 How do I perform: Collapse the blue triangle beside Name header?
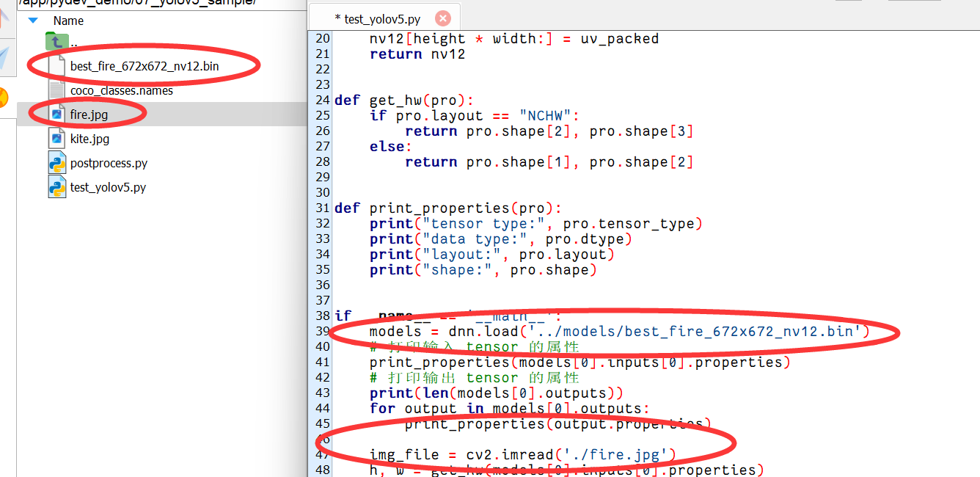33,21
